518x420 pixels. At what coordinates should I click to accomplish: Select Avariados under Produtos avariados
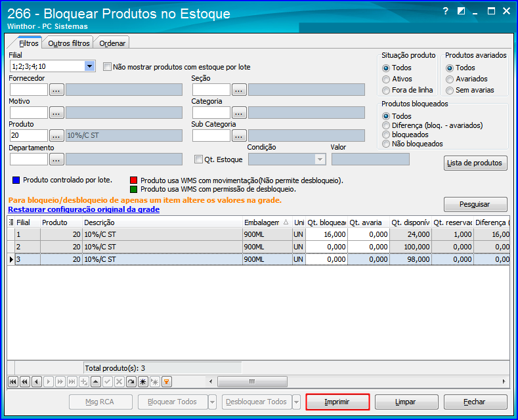(x=450, y=79)
